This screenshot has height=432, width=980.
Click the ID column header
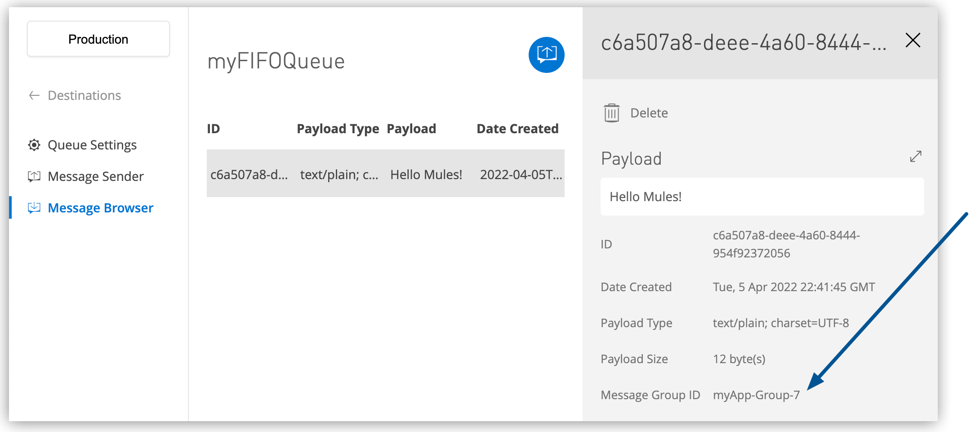pos(214,128)
